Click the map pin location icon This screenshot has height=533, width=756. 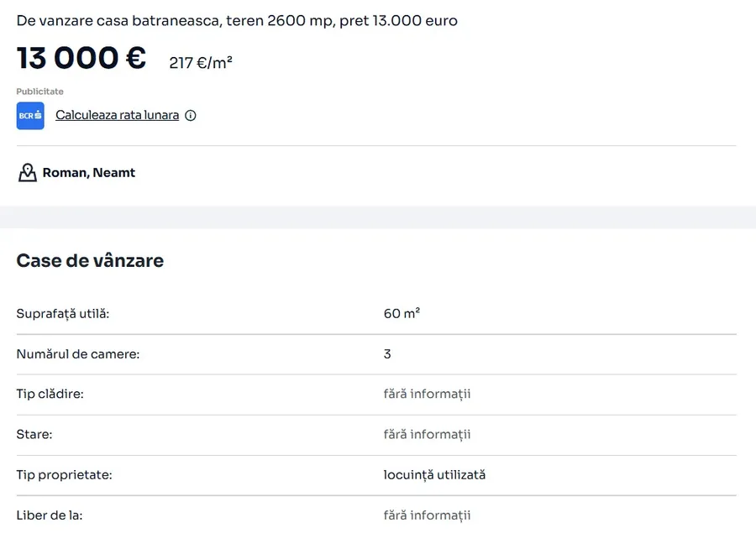point(28,173)
